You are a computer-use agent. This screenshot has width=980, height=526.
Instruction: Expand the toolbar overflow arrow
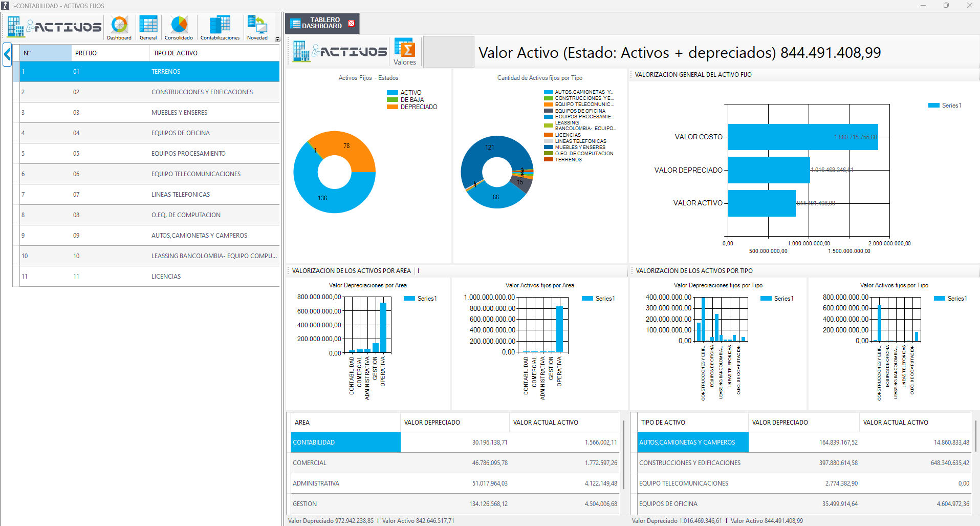pos(277,39)
